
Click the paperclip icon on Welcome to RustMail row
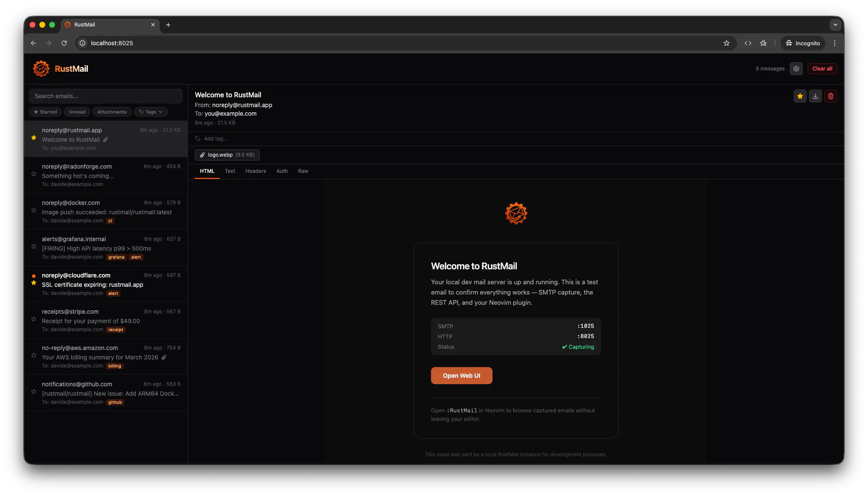point(106,140)
